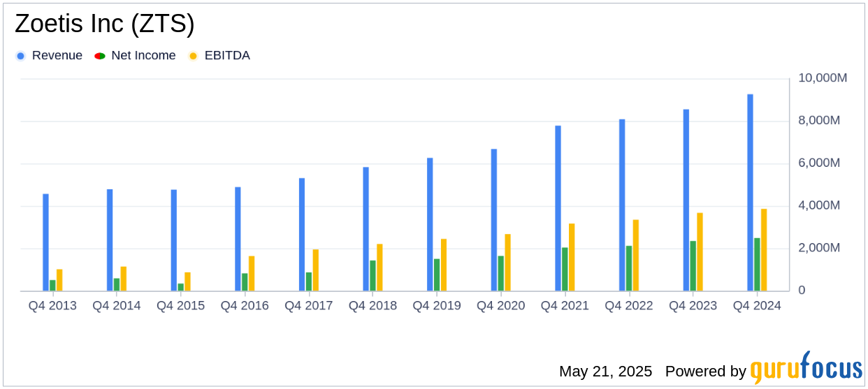Click the Q4 2024 blue revenue bar

coord(750,193)
